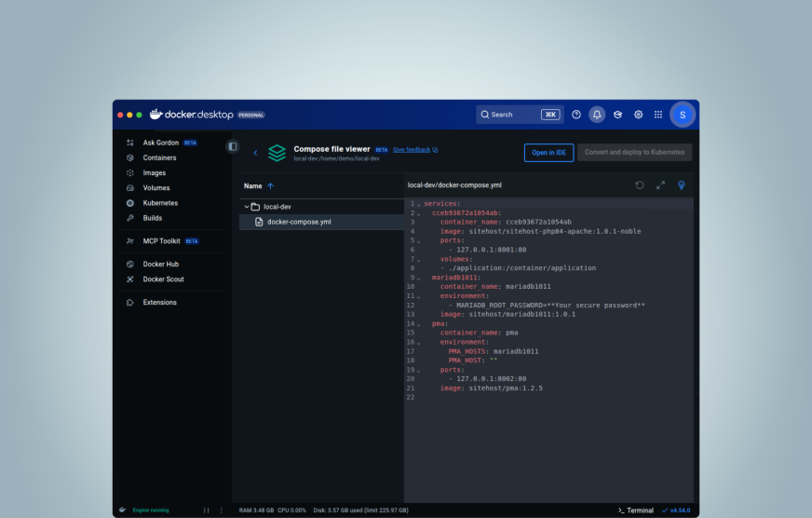Open Docker Desktop settings gear
The height and width of the screenshot is (518, 812).
639,115
